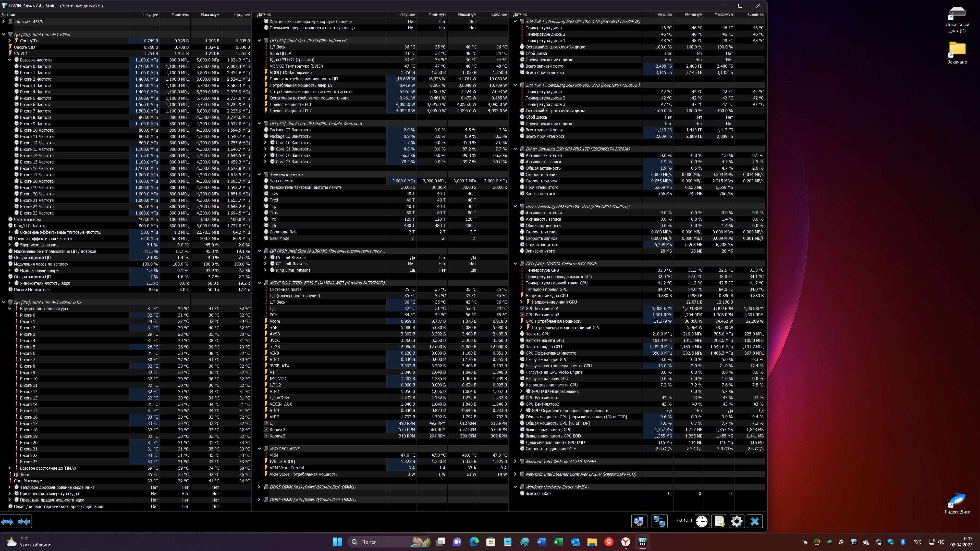Click the expand-columns blue arrows button
The height and width of the screenshot is (551, 980).
click(7, 522)
